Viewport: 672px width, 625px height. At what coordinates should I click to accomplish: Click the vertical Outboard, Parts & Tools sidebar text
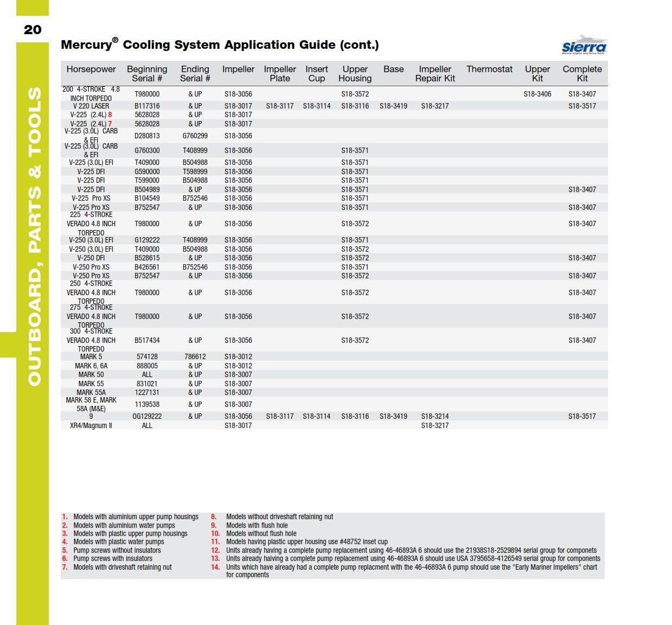34,236
